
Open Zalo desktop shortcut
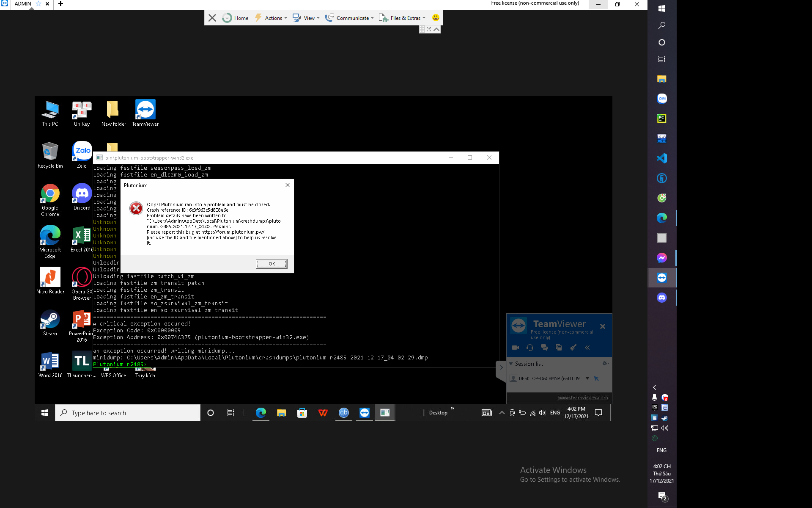point(82,155)
